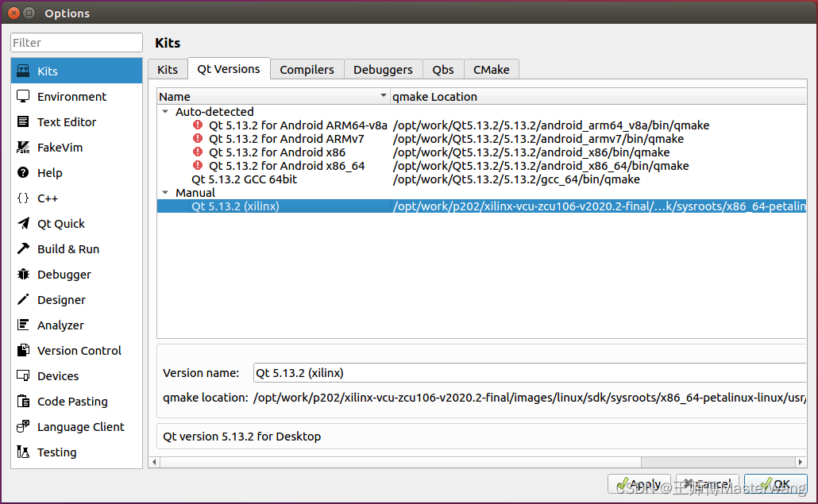818x504 pixels.
Task: Open the Designer pencil icon
Action: (x=23, y=300)
